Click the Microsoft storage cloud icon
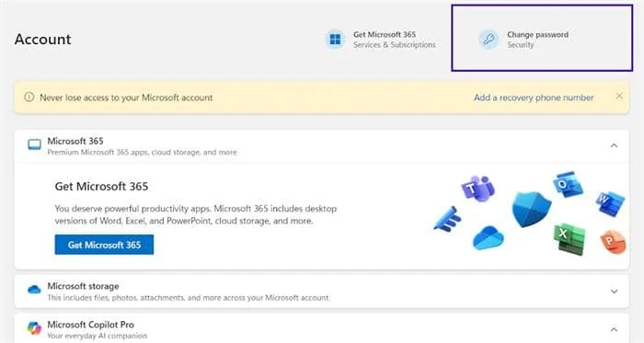The height and width of the screenshot is (343, 644). click(35, 290)
